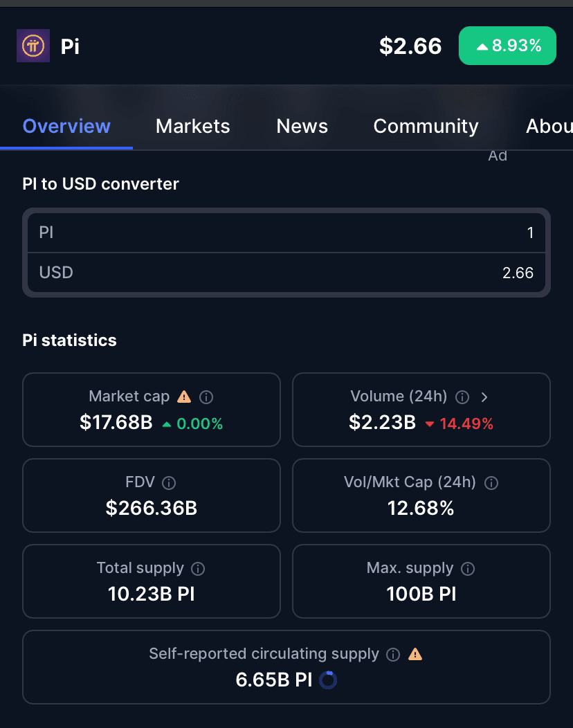Click the Overview tab
The height and width of the screenshot is (728, 573).
tap(66, 126)
